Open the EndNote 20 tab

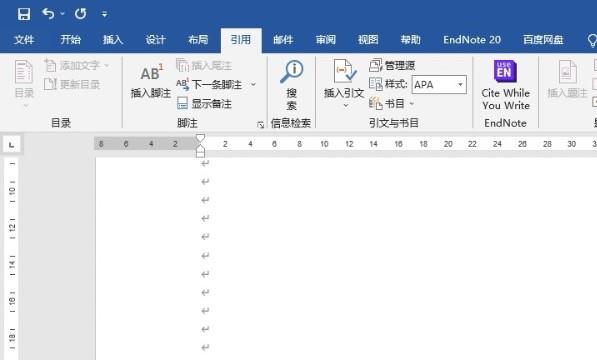click(472, 40)
